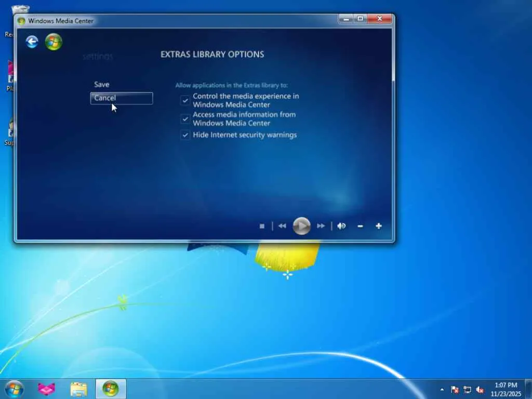Open Media Center start via green Windows logo
Image resolution: width=532 pixels, height=399 pixels.
pos(54,42)
